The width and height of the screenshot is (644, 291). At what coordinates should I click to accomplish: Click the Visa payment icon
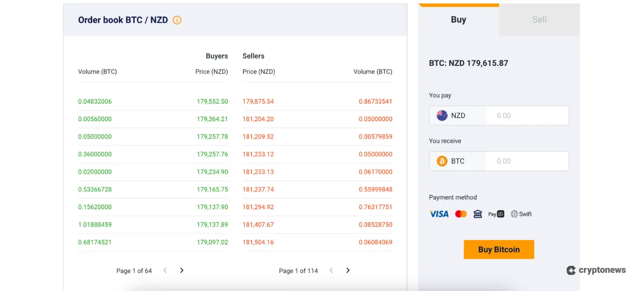[439, 214]
